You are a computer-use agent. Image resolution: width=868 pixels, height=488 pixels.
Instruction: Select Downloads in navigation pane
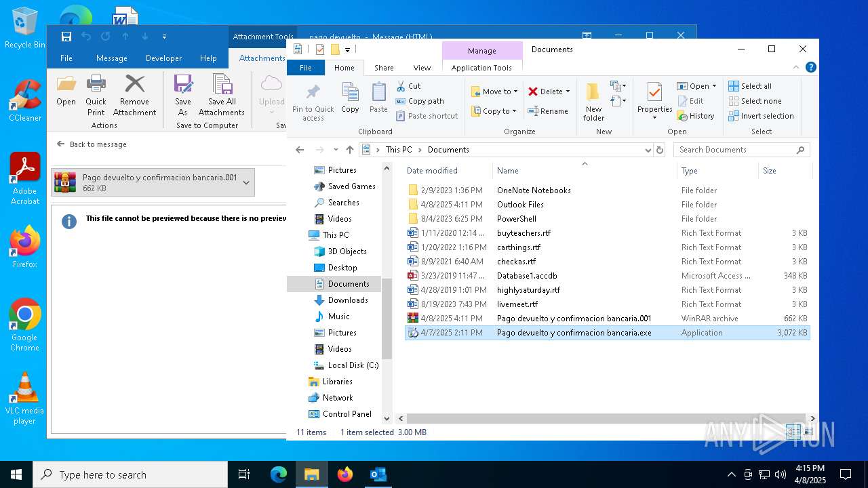coord(348,300)
